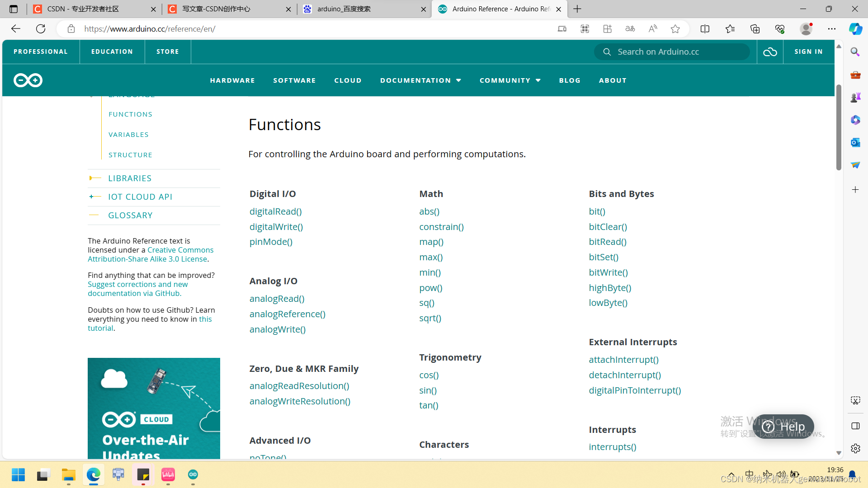Open the SOFTWARE menu item

[294, 80]
